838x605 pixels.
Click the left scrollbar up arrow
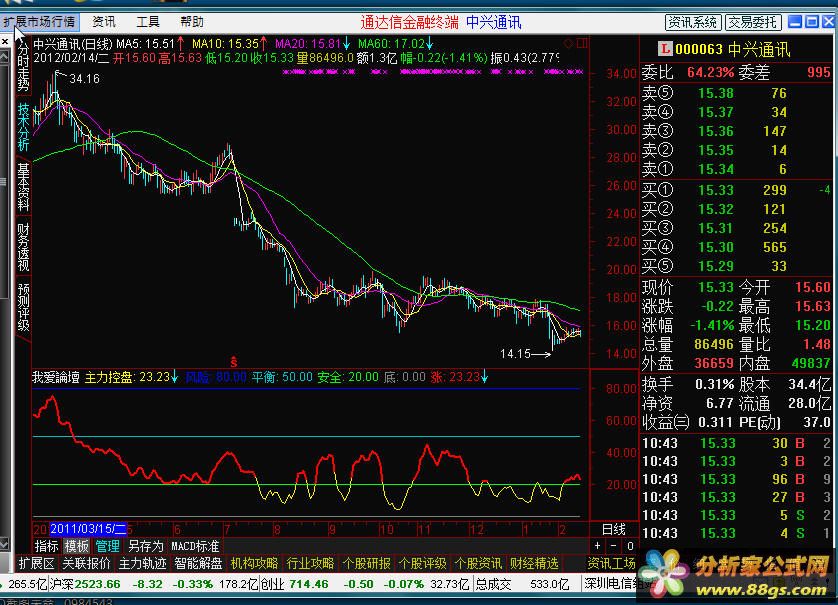4,57
